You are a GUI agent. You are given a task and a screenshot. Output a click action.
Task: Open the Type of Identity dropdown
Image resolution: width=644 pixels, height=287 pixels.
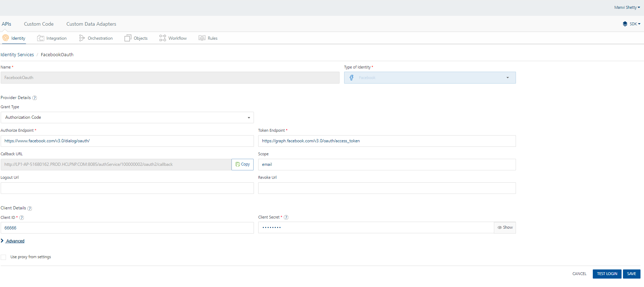click(x=430, y=78)
